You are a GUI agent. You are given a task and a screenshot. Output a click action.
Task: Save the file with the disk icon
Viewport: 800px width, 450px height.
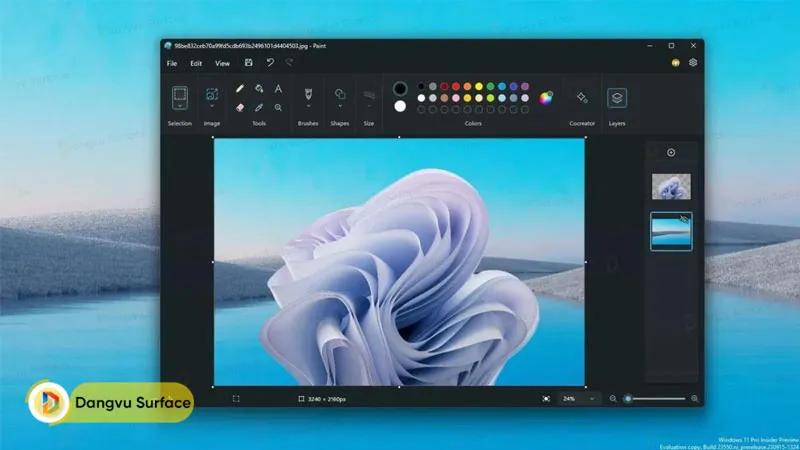[x=248, y=63]
